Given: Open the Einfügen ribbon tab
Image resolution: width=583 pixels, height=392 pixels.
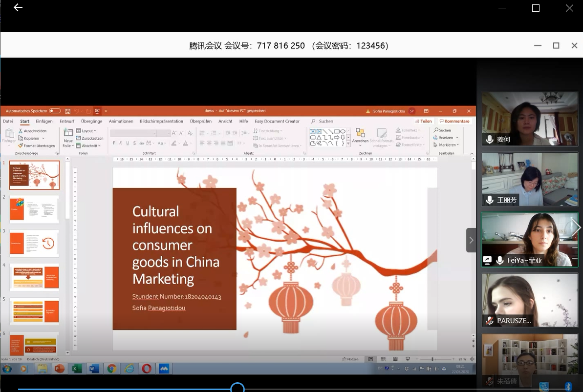Looking at the screenshot, I should (x=44, y=121).
